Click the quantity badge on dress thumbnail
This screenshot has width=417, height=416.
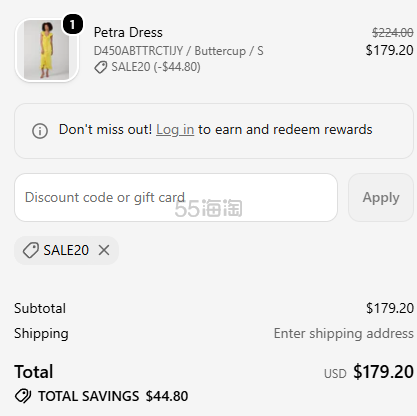[x=72, y=24]
